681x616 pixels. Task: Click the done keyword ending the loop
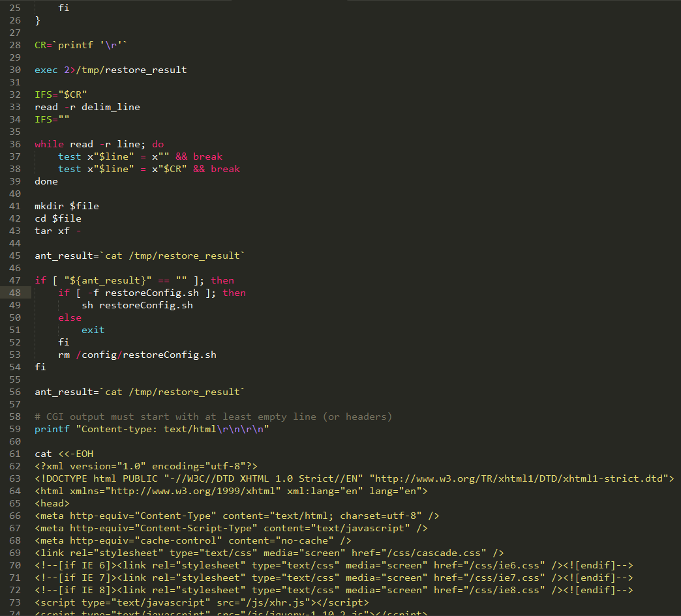coord(46,181)
